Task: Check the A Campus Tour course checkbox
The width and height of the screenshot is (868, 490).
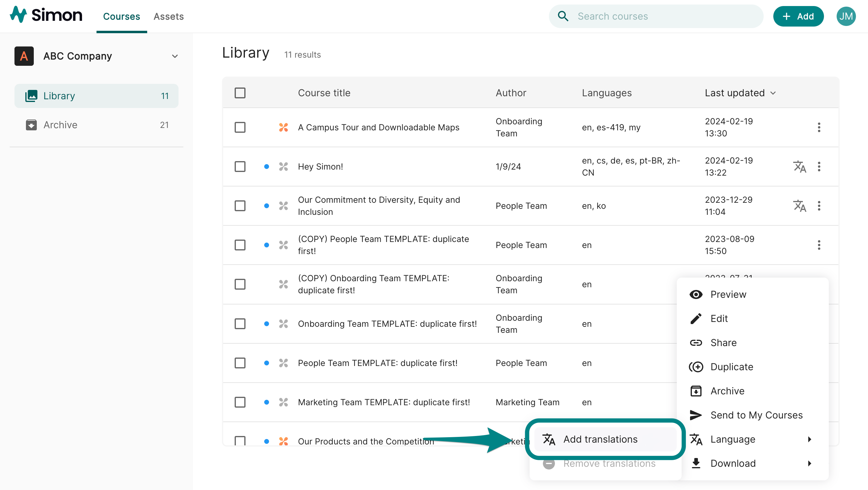Action: coord(240,127)
